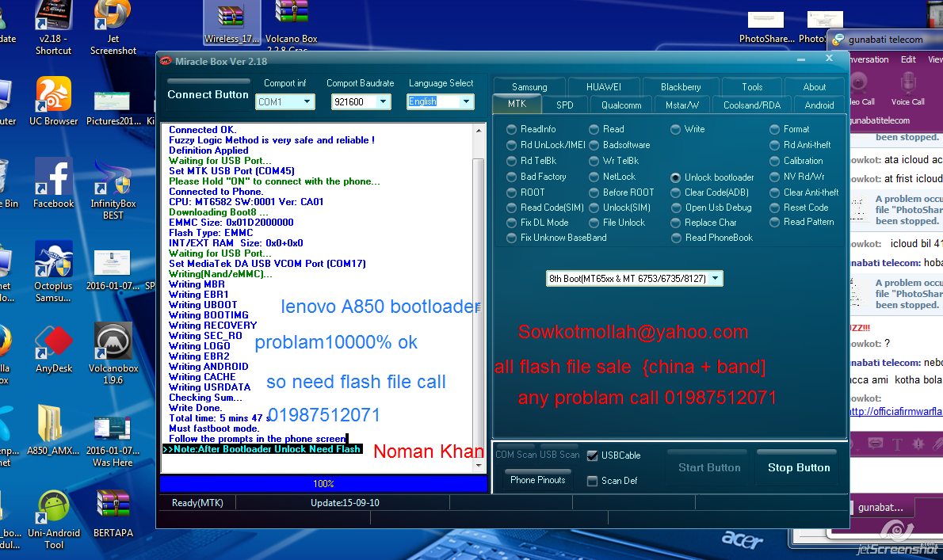Open the Blackberry tab
This screenshot has width=943, height=560.
(x=681, y=86)
